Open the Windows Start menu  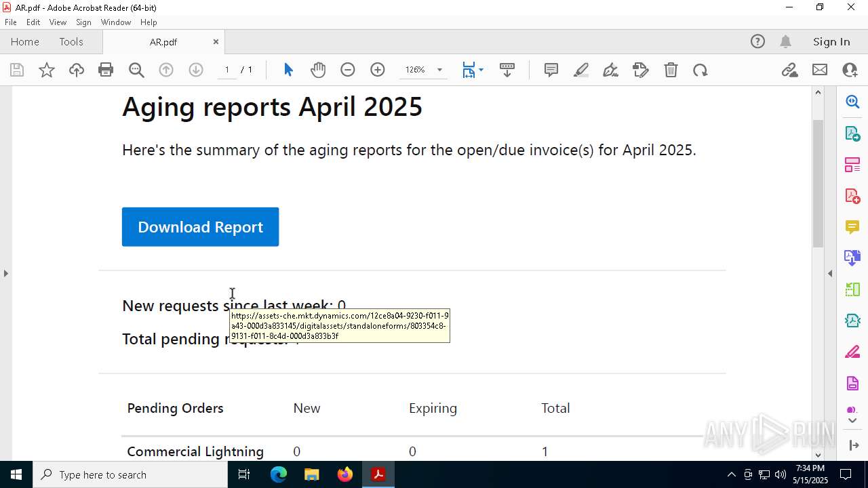tap(16, 474)
